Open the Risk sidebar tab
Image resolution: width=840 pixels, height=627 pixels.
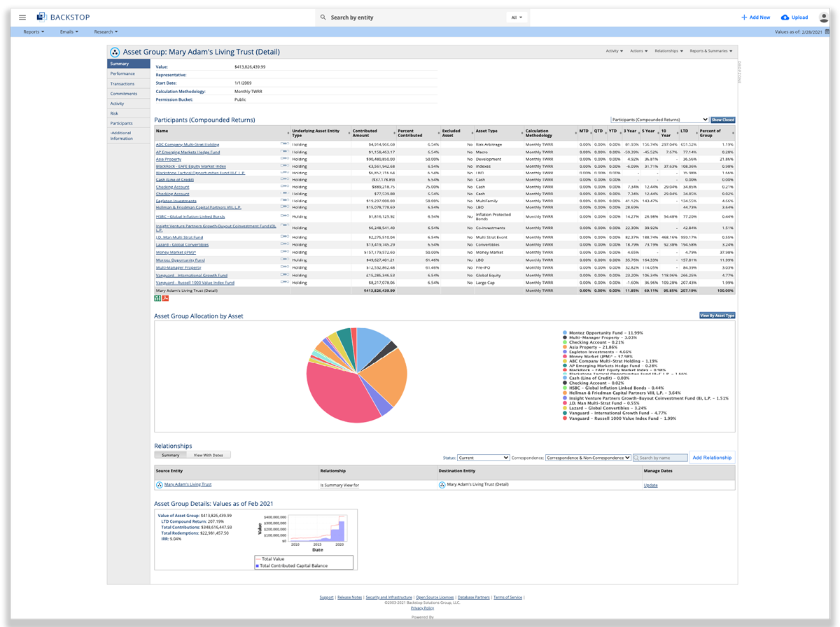click(x=129, y=113)
